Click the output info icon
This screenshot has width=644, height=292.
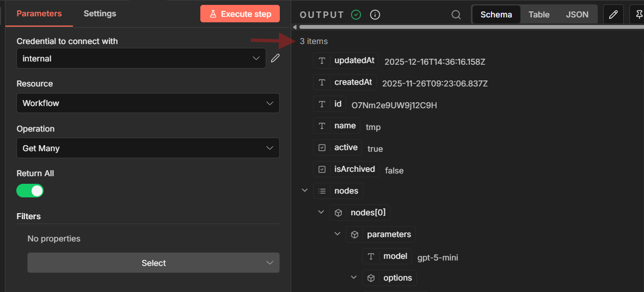point(375,15)
